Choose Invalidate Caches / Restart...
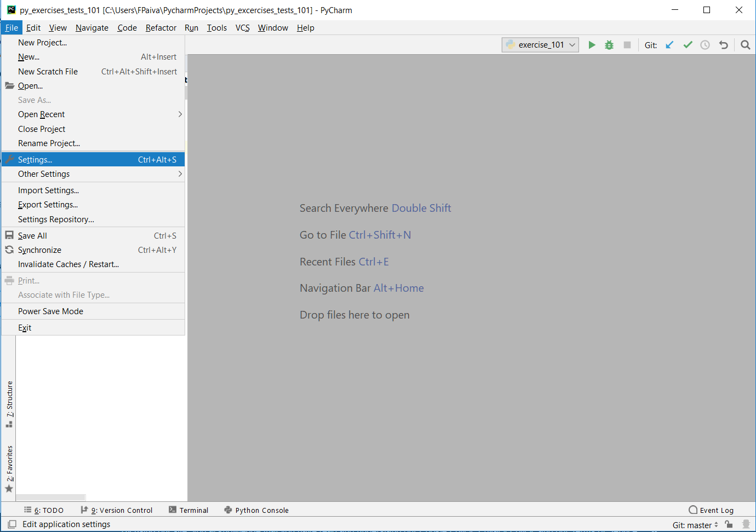The width and height of the screenshot is (756, 532). click(x=93, y=264)
